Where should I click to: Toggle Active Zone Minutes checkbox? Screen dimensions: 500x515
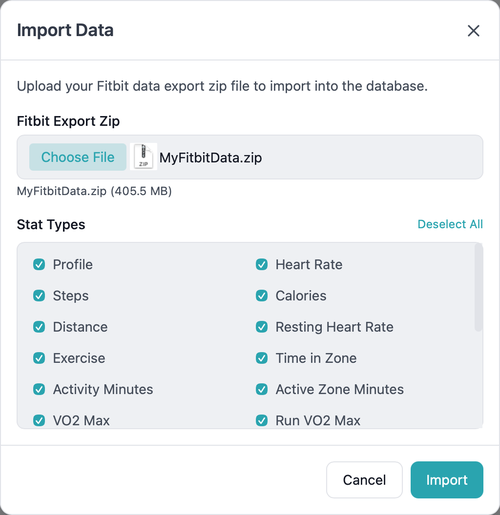click(262, 389)
